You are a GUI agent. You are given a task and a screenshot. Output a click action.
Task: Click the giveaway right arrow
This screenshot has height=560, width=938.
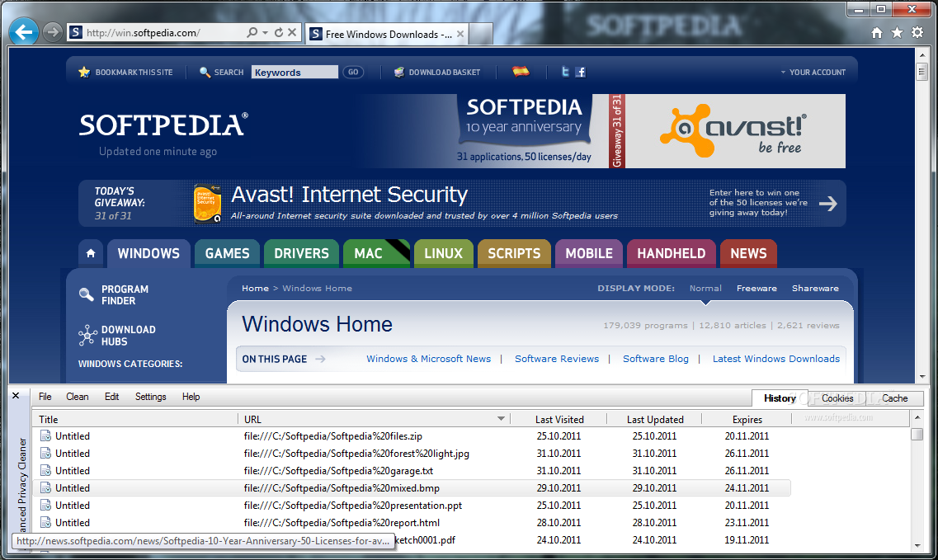pyautogui.click(x=828, y=204)
